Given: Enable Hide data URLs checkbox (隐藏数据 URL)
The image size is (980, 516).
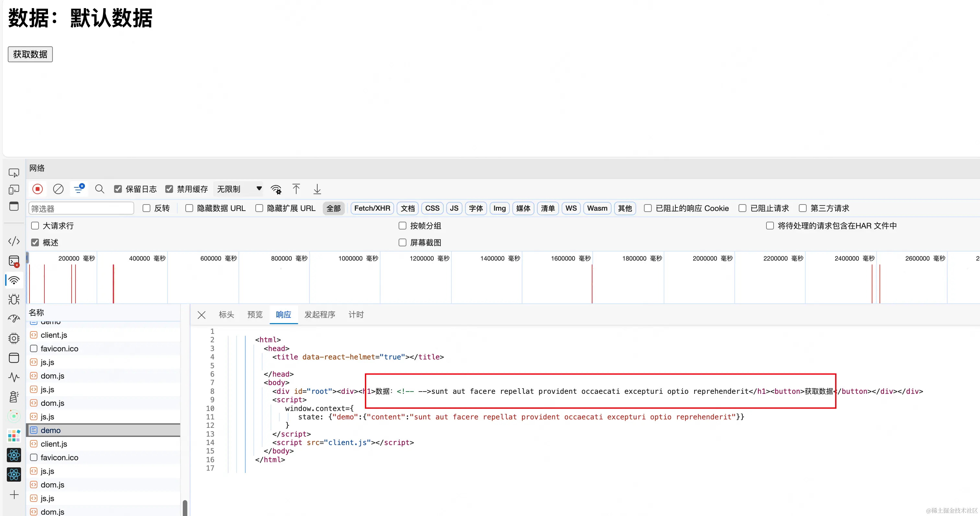Looking at the screenshot, I should click(189, 208).
